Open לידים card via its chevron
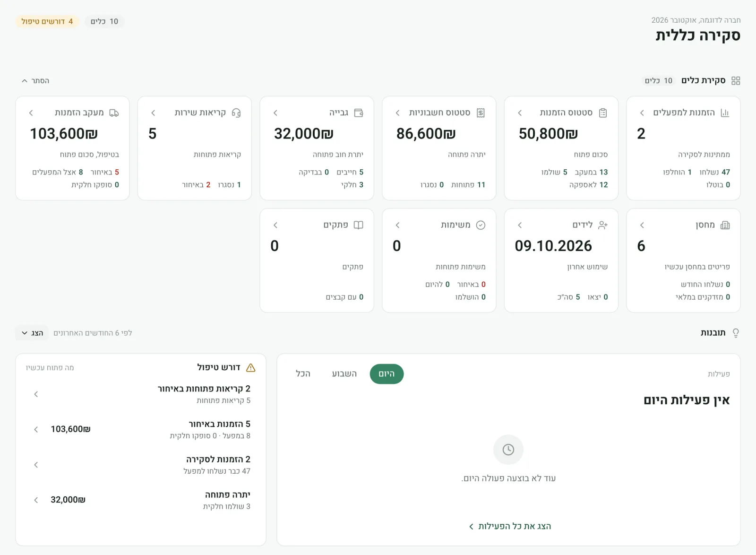The width and height of the screenshot is (756, 555). click(520, 225)
